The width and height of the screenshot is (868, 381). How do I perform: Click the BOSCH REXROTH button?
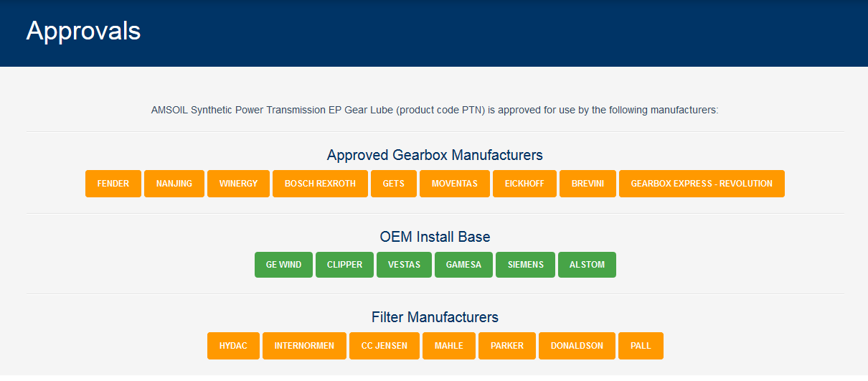[320, 184]
